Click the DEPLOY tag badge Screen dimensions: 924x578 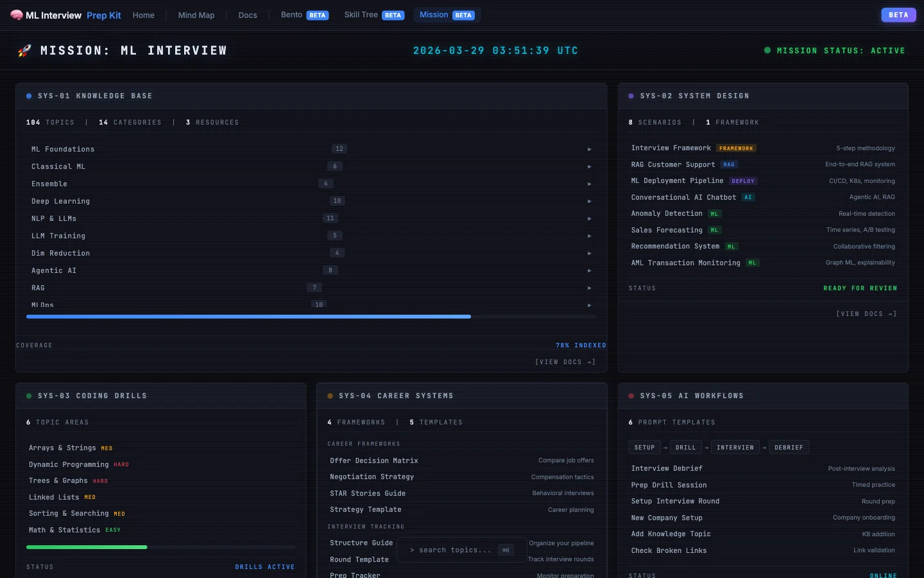tap(743, 181)
